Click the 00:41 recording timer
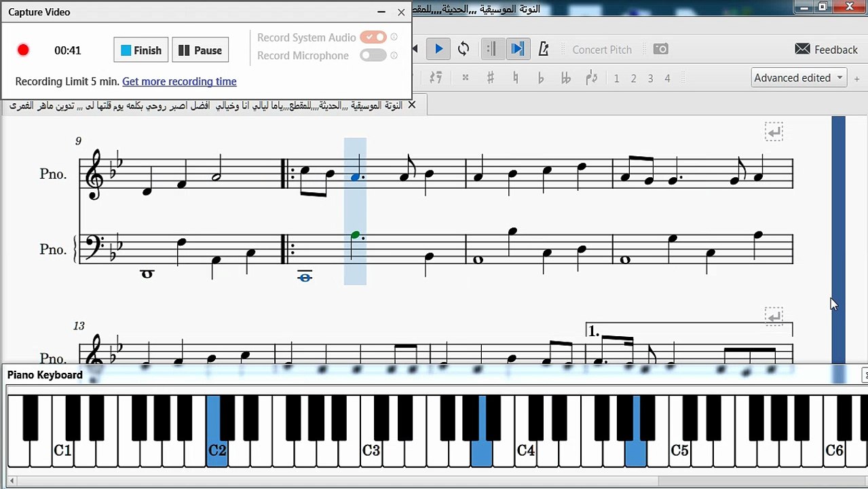 click(x=68, y=50)
